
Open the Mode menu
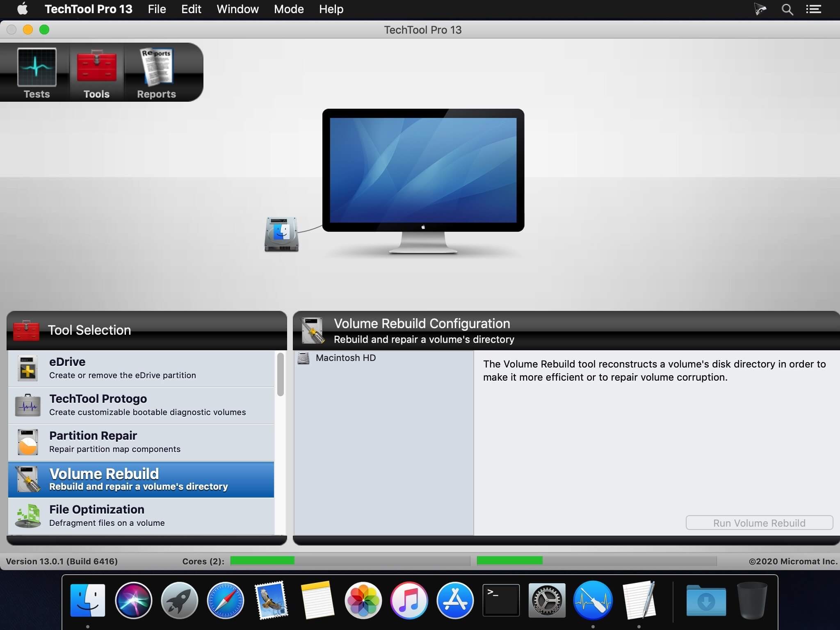click(289, 9)
